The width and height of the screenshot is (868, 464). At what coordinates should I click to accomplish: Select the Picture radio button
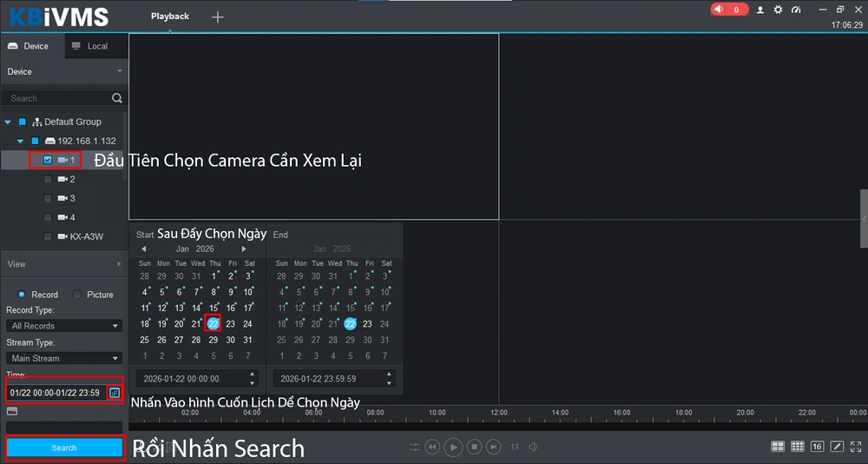77,295
